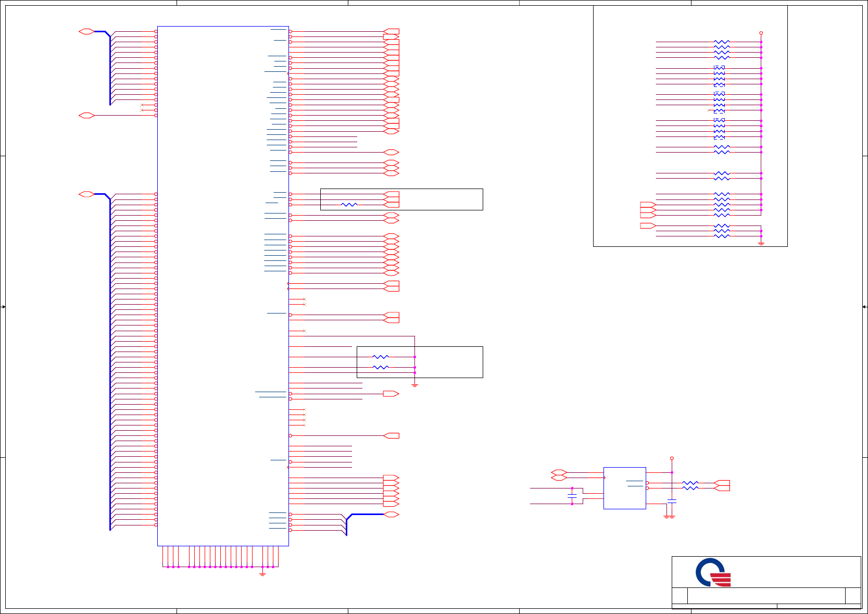Viewport: 868px width, 614px height.
Task: Click the single-wire port below the first bus
Action: click(x=86, y=116)
